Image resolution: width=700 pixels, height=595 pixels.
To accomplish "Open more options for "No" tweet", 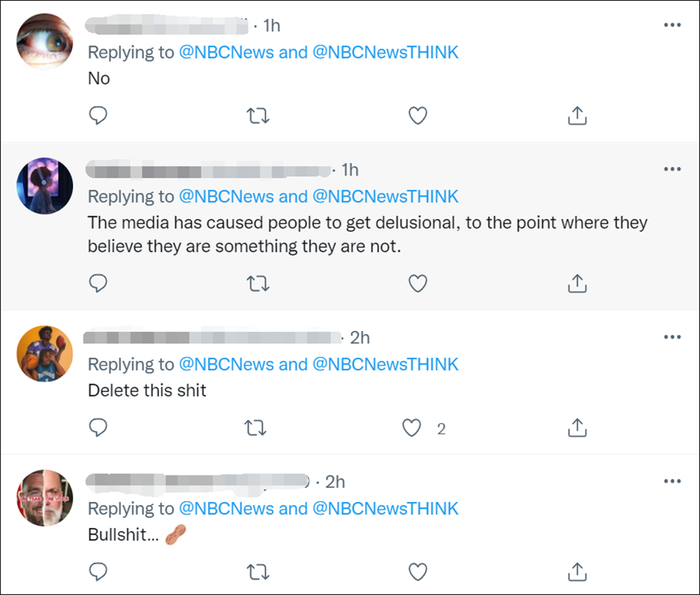I will point(672,25).
